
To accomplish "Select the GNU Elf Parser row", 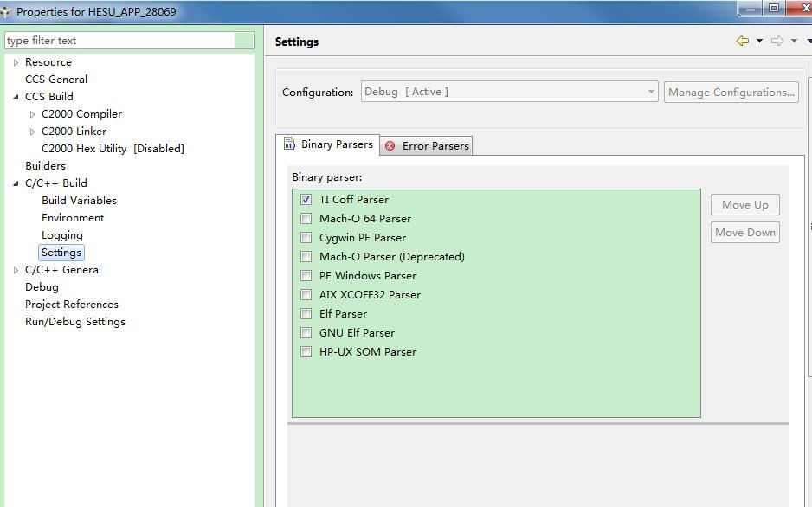I will point(357,332).
